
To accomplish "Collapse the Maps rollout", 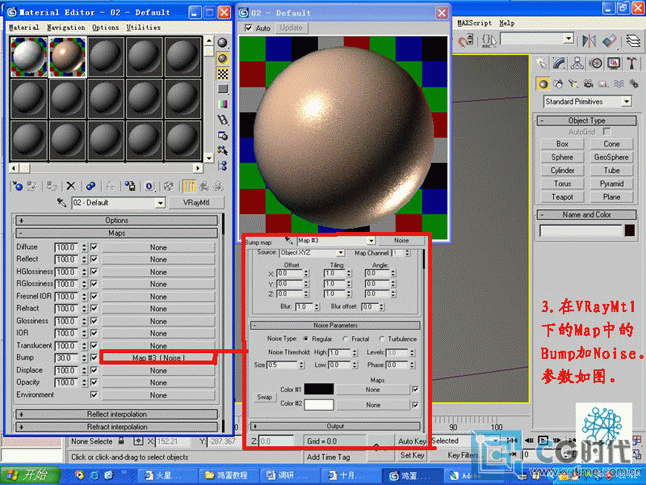I will tap(117, 233).
